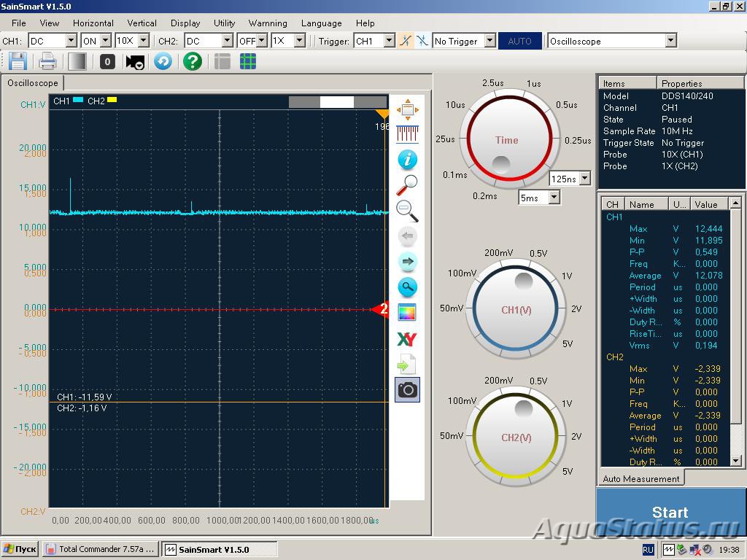Open the Utility menu
Image resolution: width=747 pixels, height=560 pixels.
224,23
